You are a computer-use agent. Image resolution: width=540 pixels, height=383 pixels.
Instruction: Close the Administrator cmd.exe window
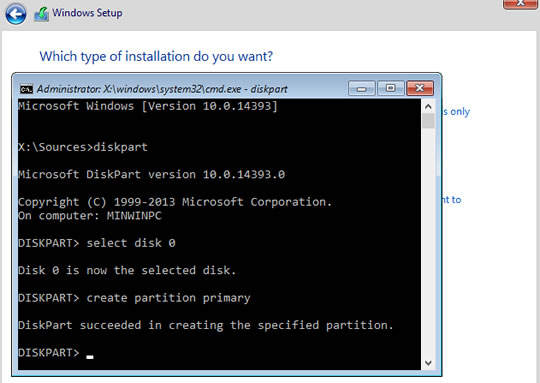pos(420,89)
